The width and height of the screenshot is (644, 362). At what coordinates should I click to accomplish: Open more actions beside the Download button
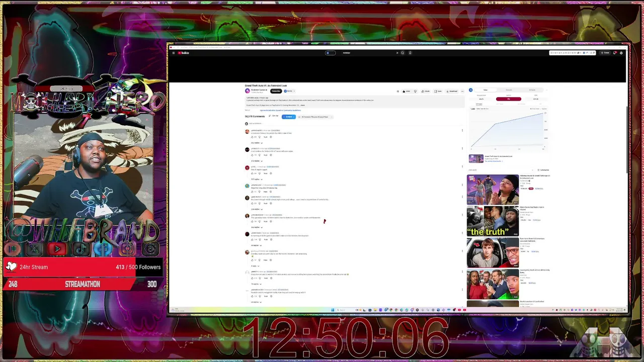tap(462, 91)
